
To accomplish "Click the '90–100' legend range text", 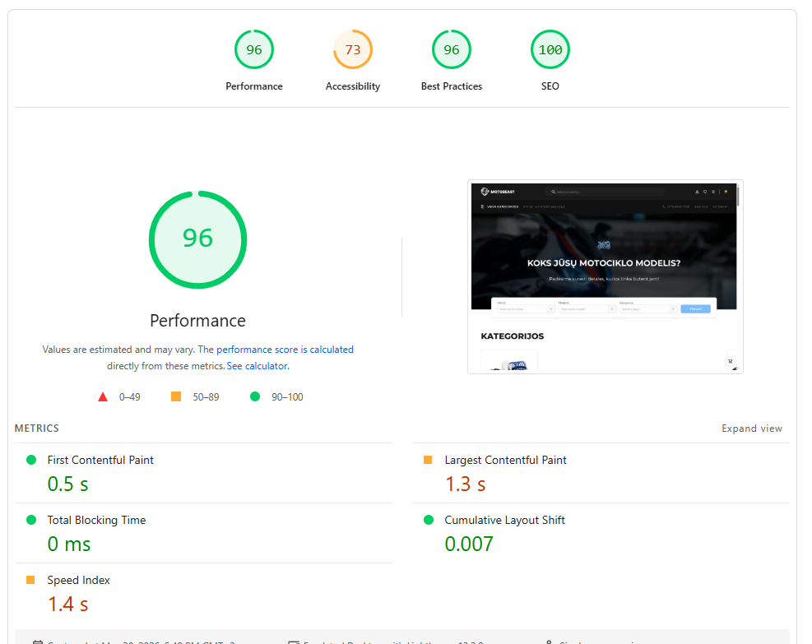I will (287, 397).
